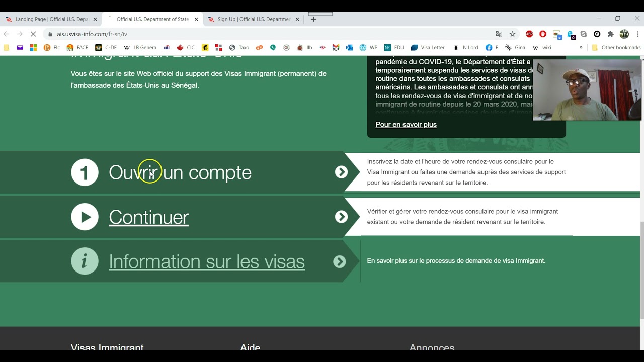Viewport: 644px width, 362px height.
Task: Click the Pour en savoir plus link
Action: click(406, 125)
